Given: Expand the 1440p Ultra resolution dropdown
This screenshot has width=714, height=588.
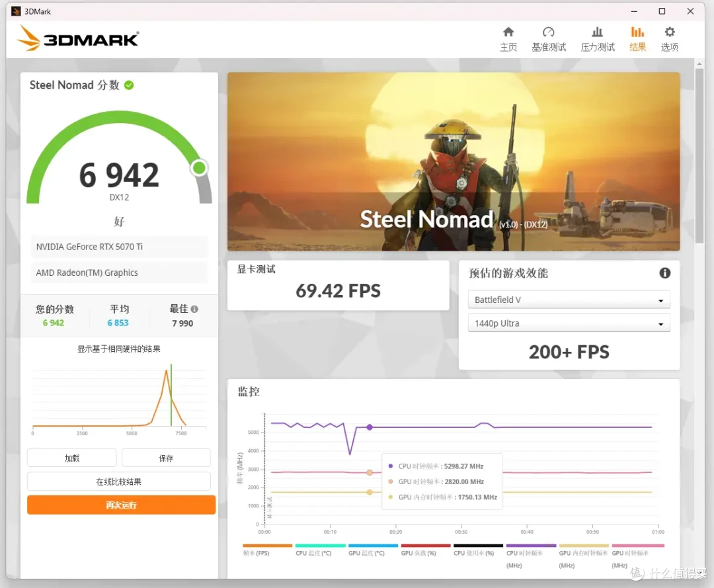Looking at the screenshot, I should pos(569,323).
